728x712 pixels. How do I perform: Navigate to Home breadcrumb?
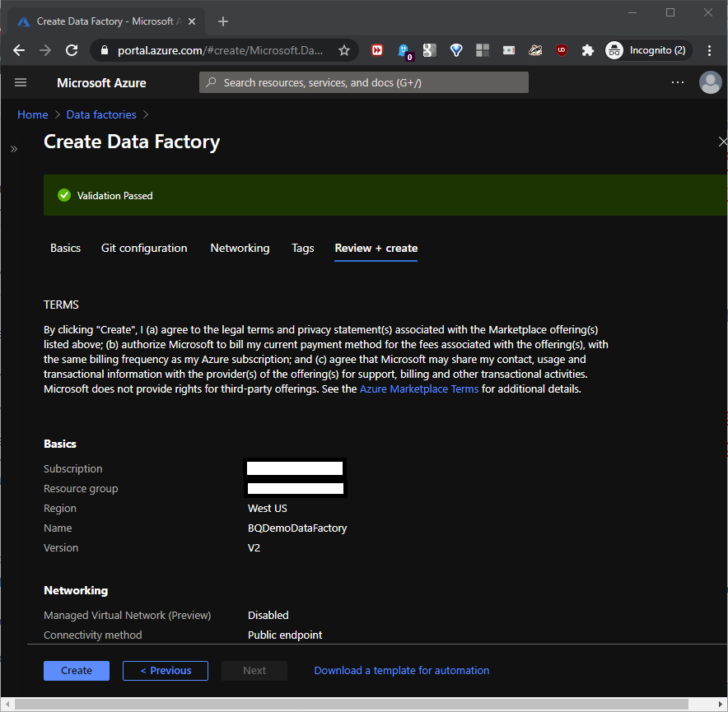click(x=32, y=114)
